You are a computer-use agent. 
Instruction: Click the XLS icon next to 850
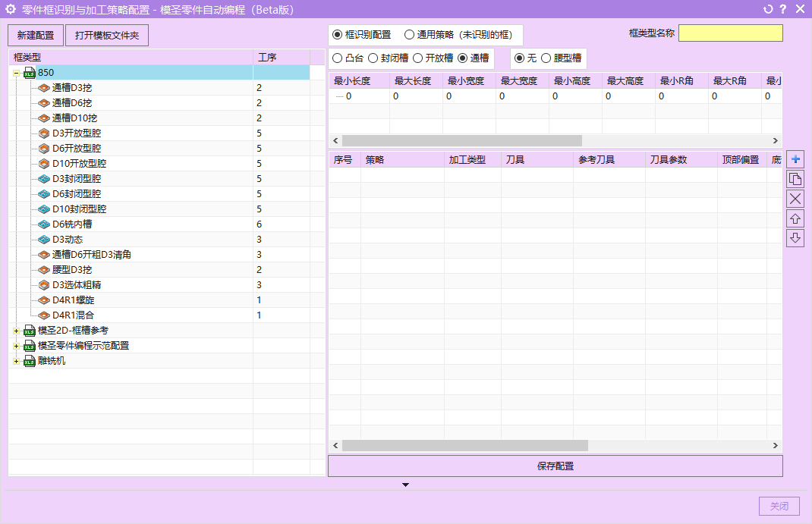point(30,73)
